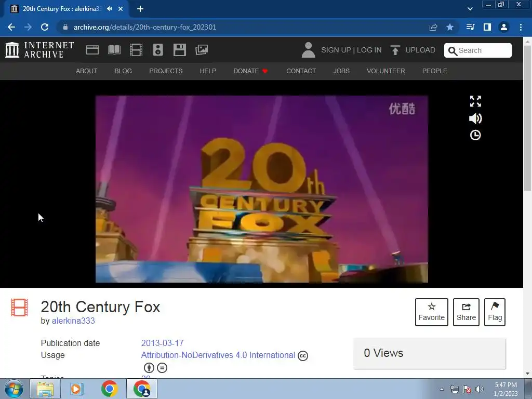This screenshot has height=399, width=532.
Task: Open the Action Center flag tray icon
Action: click(467, 389)
